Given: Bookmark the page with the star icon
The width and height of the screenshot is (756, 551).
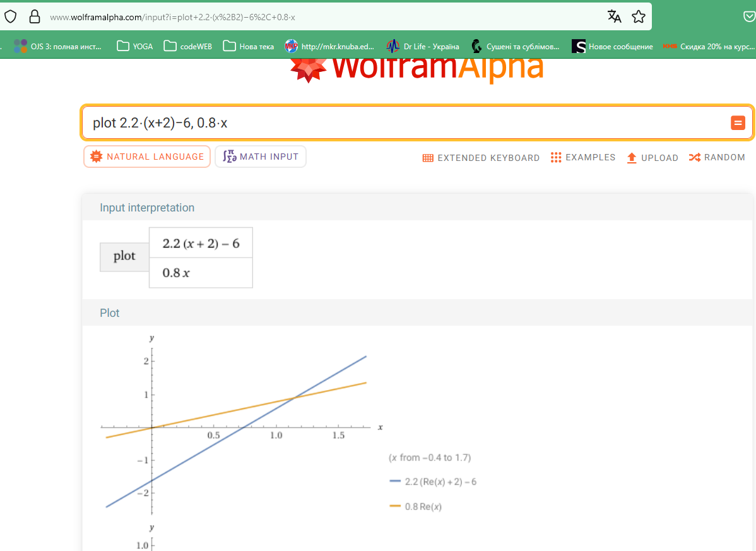Looking at the screenshot, I should [639, 16].
